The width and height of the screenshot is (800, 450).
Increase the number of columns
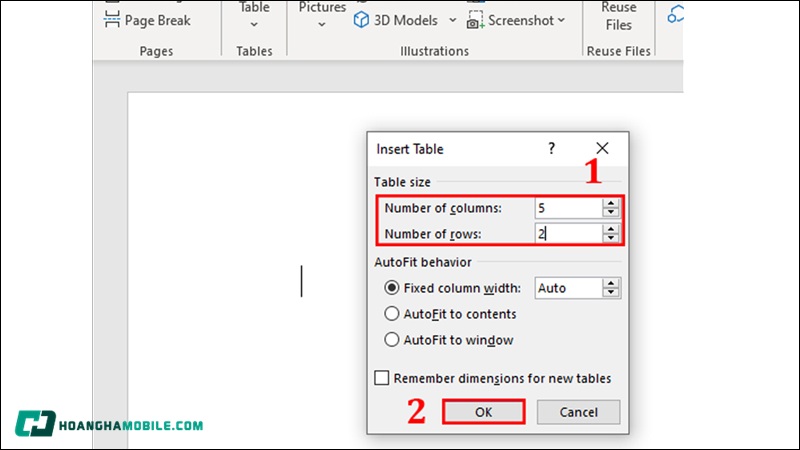tap(611, 204)
